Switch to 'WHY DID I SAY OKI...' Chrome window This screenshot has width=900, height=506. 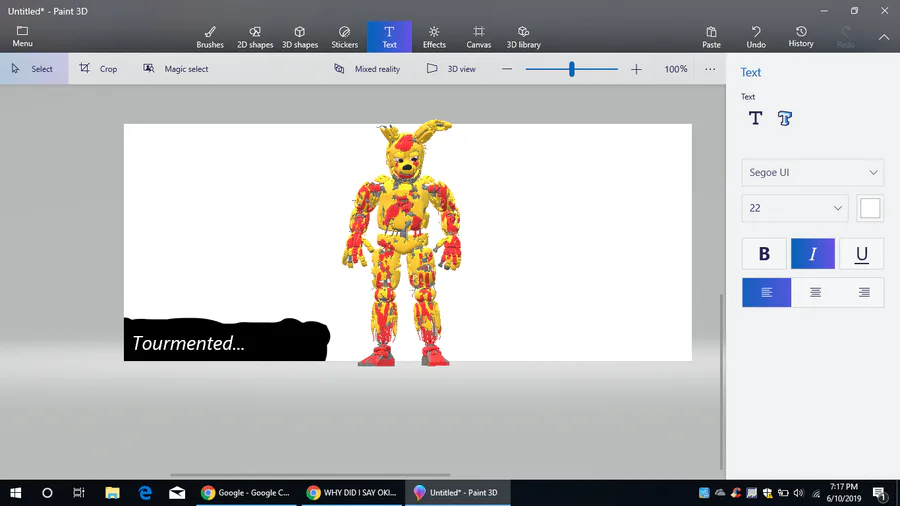point(352,493)
